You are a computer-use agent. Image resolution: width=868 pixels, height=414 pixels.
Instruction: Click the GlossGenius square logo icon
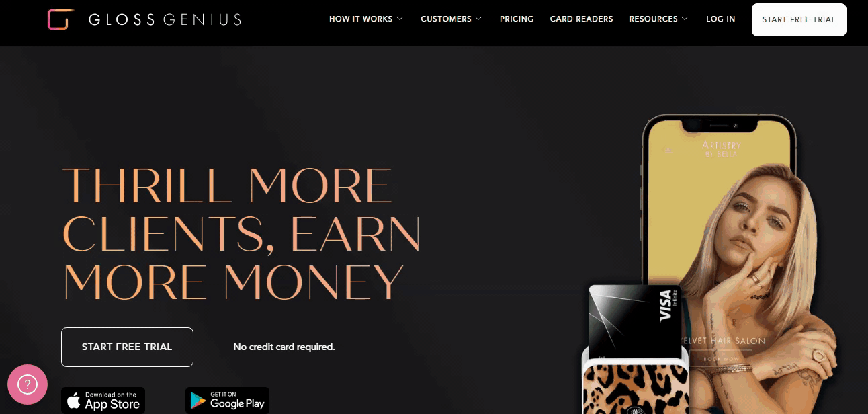point(60,19)
